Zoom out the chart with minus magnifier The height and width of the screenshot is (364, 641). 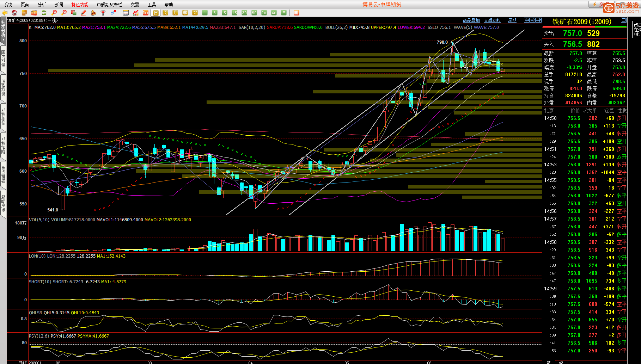64,13
